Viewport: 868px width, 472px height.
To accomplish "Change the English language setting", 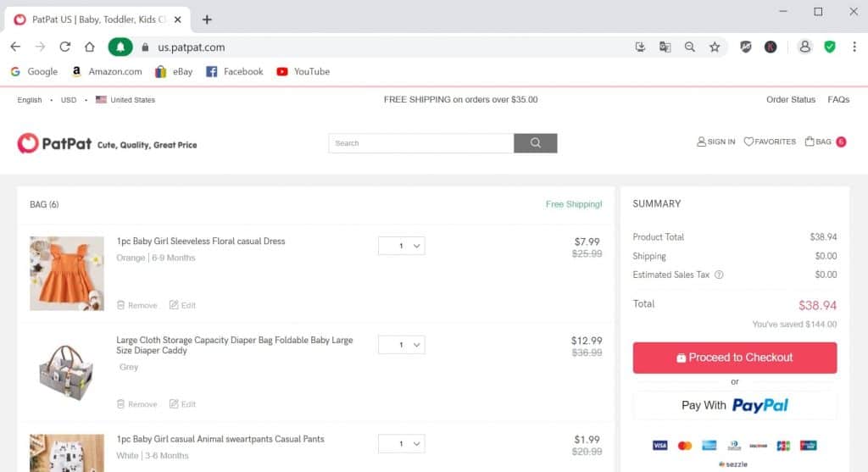I will [x=30, y=100].
